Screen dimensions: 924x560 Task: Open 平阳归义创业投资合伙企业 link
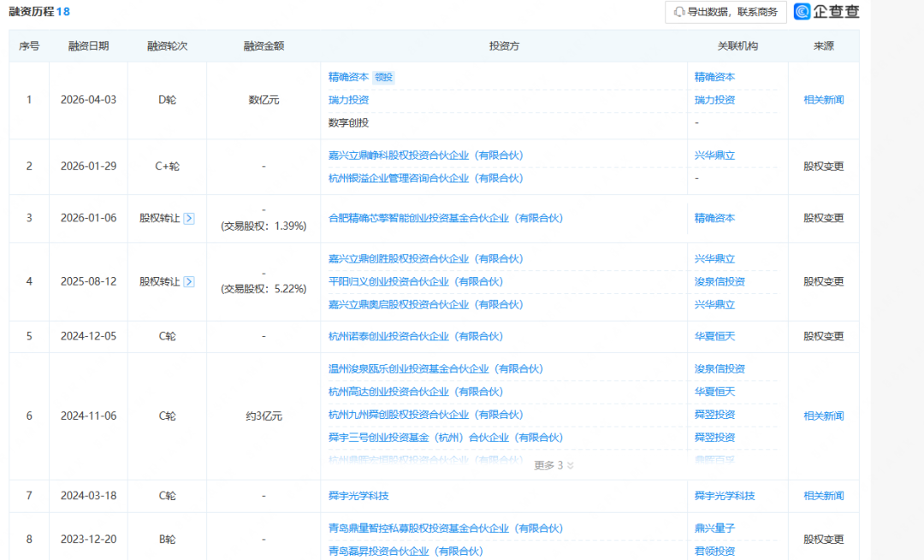pyautogui.click(x=416, y=281)
